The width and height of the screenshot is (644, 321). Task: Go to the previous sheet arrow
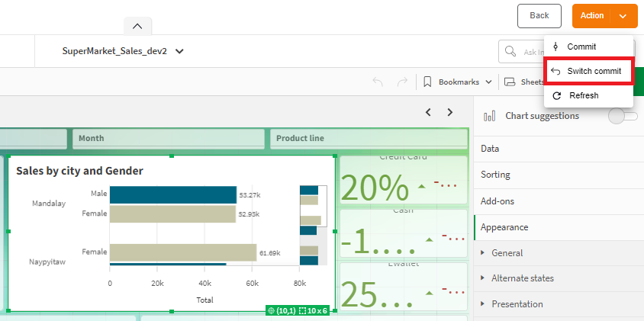click(428, 112)
